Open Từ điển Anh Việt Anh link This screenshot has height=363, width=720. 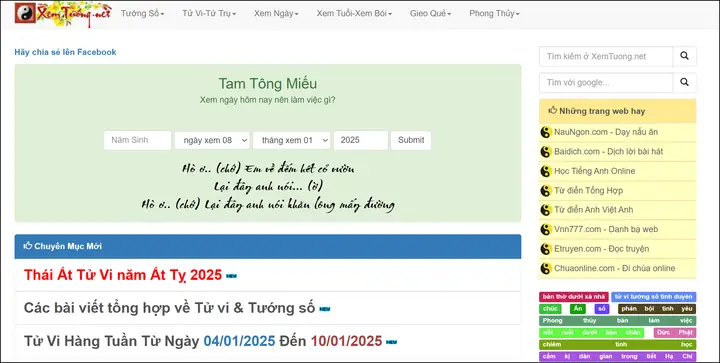click(x=593, y=210)
